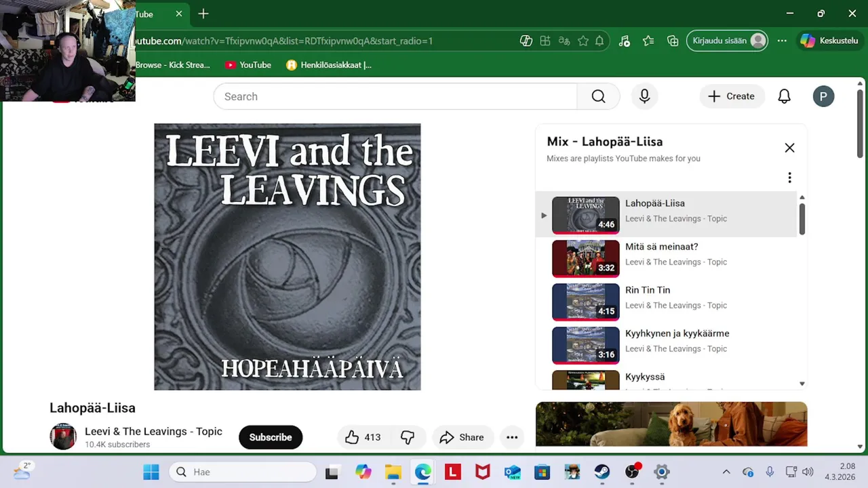Viewport: 868px width, 488px height.
Task: Play Kyyhkynen ja kyykäärme from playlist
Action: tap(666, 345)
